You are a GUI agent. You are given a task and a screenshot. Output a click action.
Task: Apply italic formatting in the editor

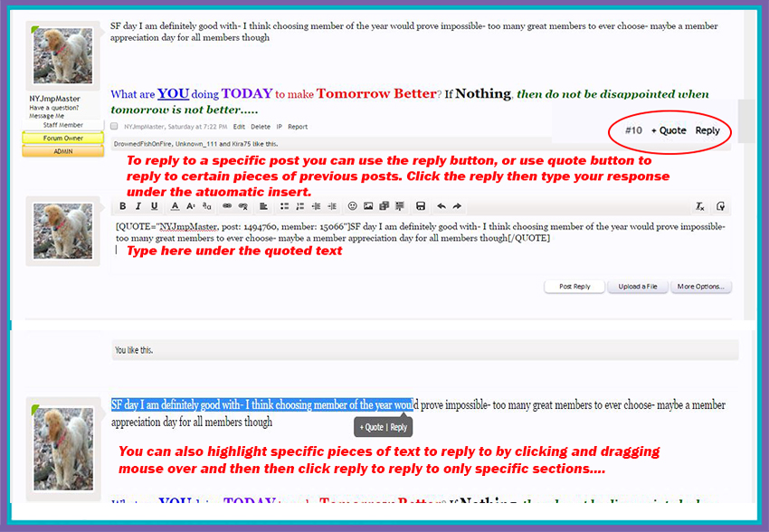(x=138, y=206)
